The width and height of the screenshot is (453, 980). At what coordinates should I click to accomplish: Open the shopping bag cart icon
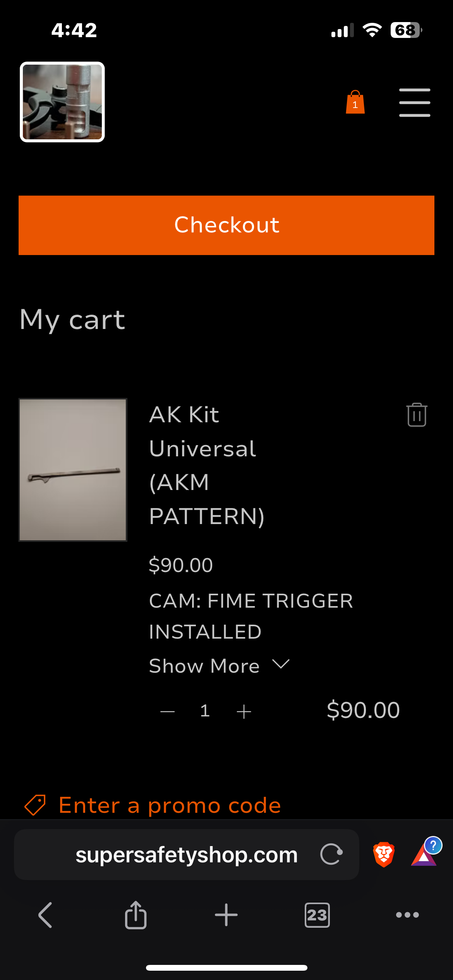point(355,103)
